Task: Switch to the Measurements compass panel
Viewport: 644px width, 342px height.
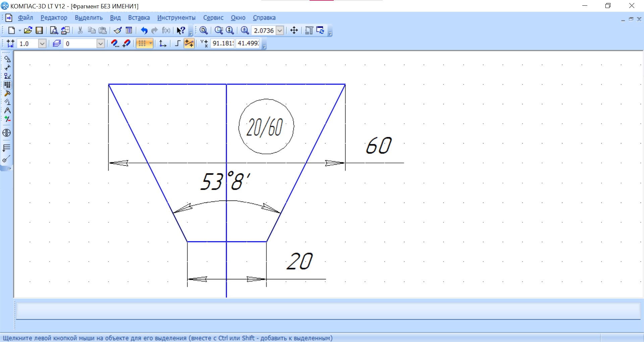Action: click(7, 111)
